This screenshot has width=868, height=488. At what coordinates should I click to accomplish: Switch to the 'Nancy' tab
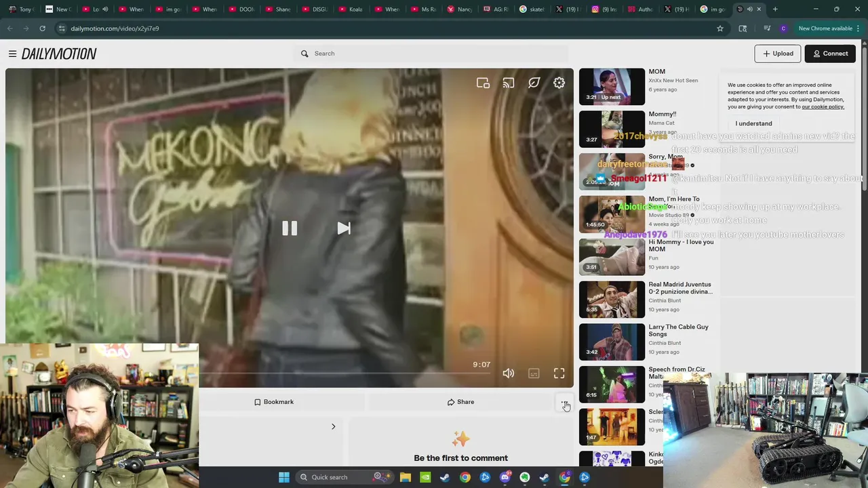point(459,9)
